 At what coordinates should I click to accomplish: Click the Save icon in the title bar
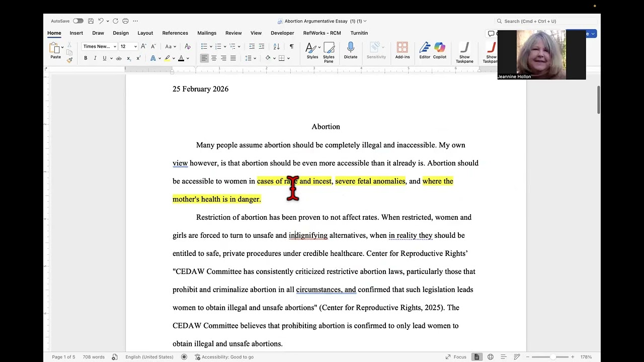91,21
